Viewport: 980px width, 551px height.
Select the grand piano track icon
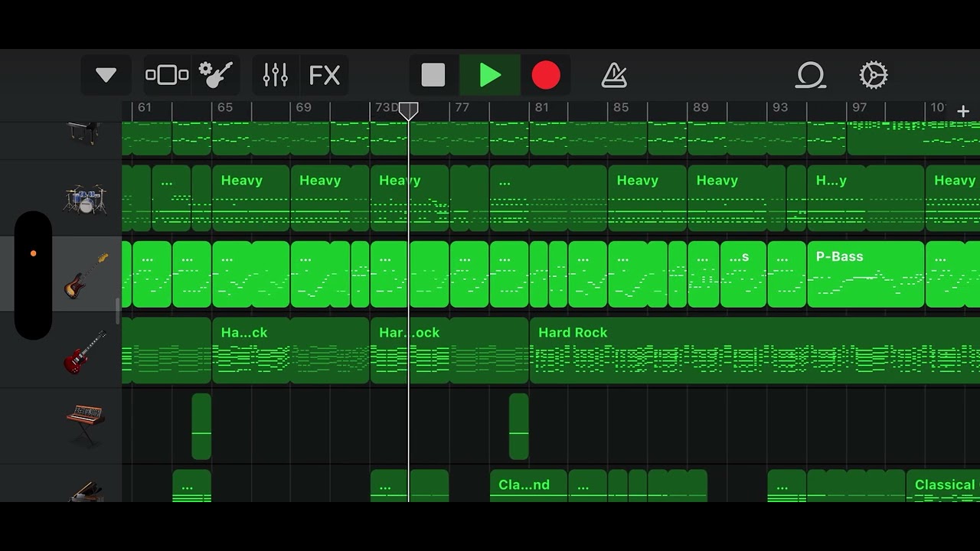pos(84,132)
